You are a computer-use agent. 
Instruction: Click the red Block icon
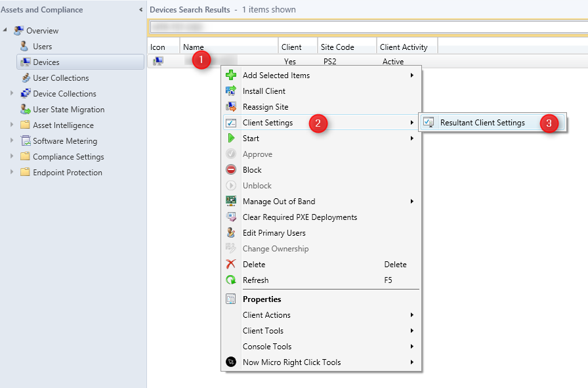pos(230,169)
